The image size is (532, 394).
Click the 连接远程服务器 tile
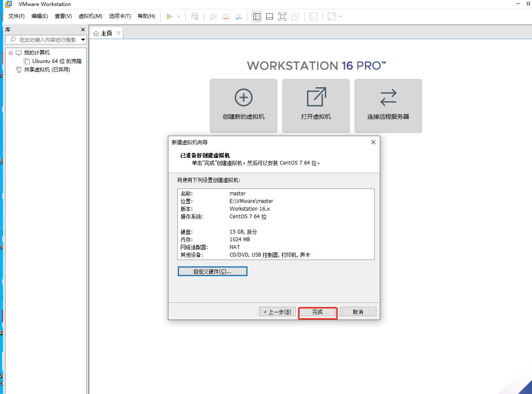click(x=388, y=106)
